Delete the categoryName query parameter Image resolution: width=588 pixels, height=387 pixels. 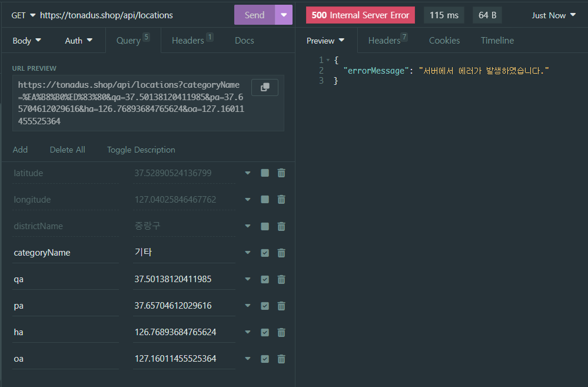coord(281,253)
